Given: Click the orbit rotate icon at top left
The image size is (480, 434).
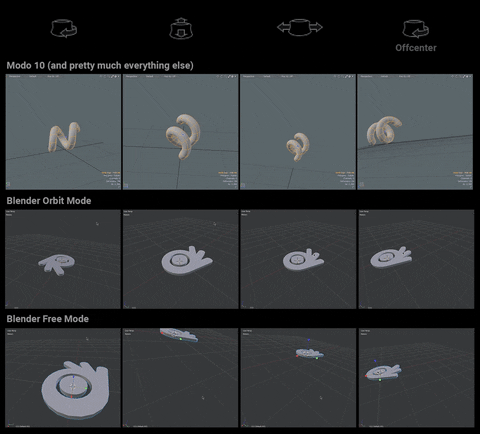Looking at the screenshot, I should coord(64,28).
